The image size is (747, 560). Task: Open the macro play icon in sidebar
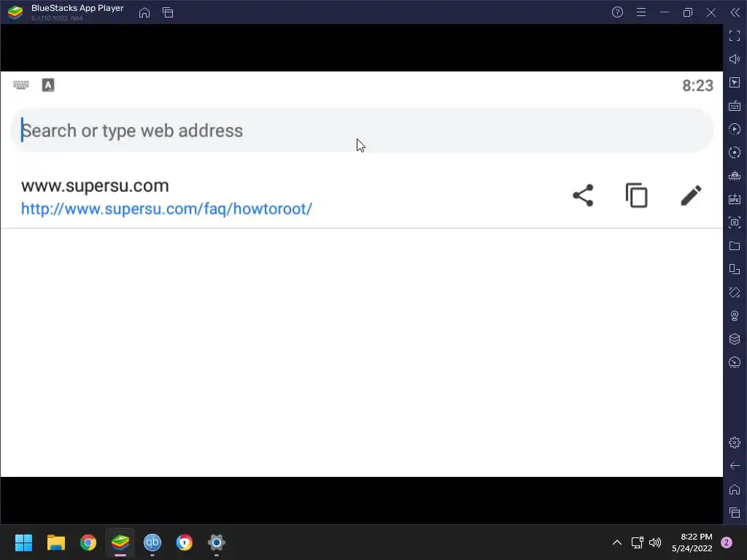[x=735, y=129]
